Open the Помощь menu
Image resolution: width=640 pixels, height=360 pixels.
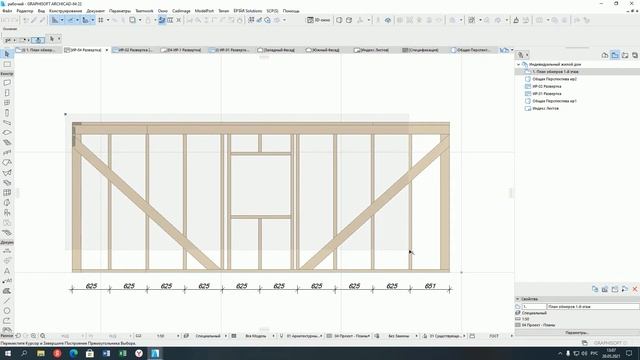pos(291,11)
